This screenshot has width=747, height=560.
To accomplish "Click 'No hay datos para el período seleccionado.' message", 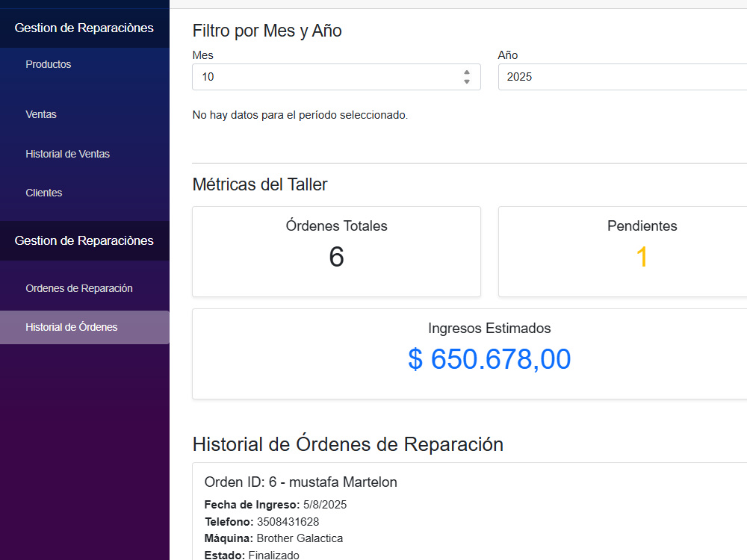I will [300, 115].
